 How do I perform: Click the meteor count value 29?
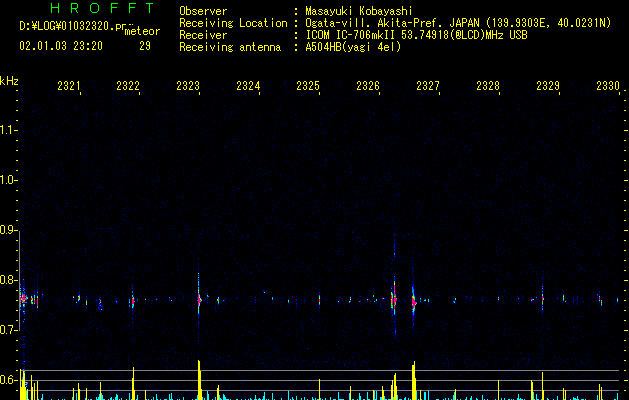click(x=145, y=46)
